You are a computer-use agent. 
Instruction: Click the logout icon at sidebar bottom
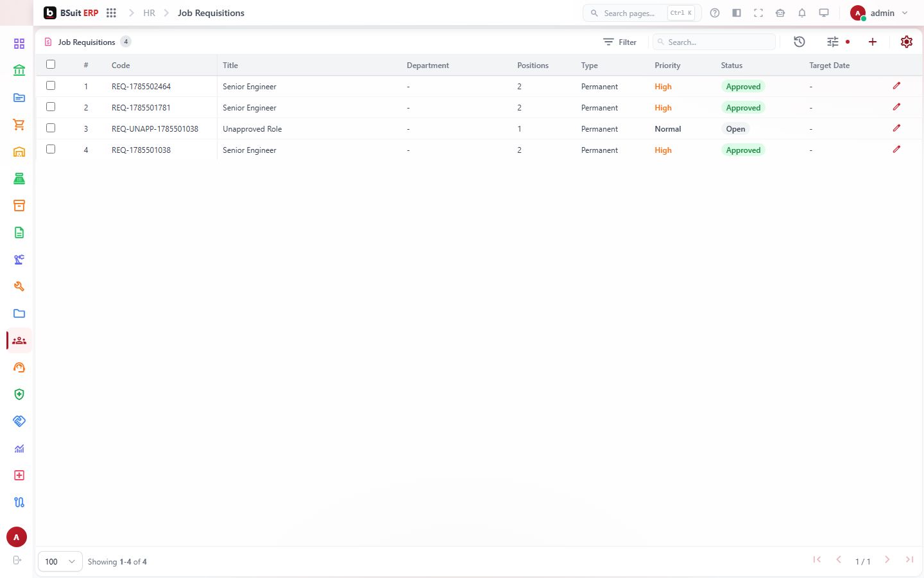[17, 560]
